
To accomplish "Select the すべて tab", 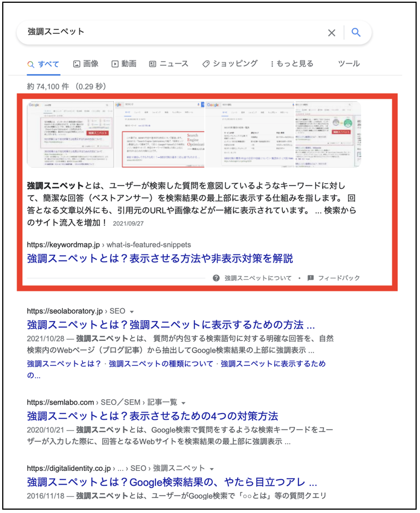I will click(x=43, y=64).
